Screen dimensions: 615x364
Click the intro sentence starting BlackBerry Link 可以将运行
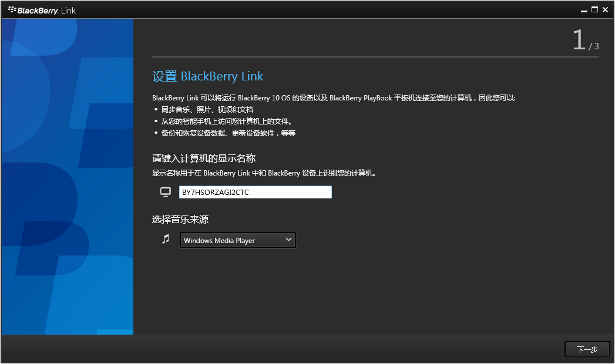point(334,98)
